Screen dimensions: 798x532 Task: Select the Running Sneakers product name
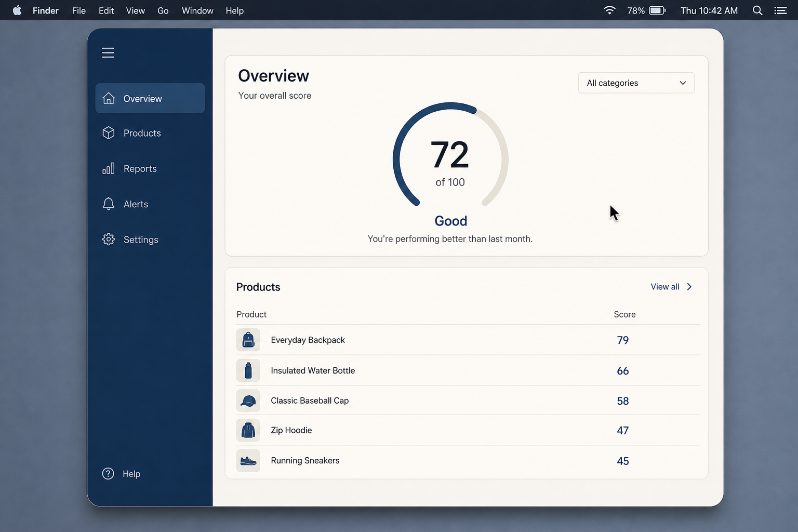(x=305, y=460)
